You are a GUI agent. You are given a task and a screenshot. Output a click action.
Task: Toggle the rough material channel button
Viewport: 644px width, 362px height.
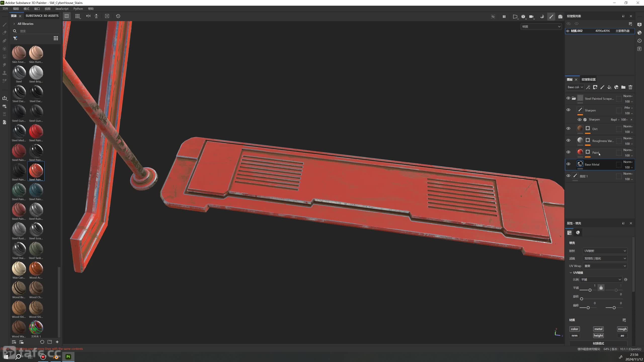[622, 329]
